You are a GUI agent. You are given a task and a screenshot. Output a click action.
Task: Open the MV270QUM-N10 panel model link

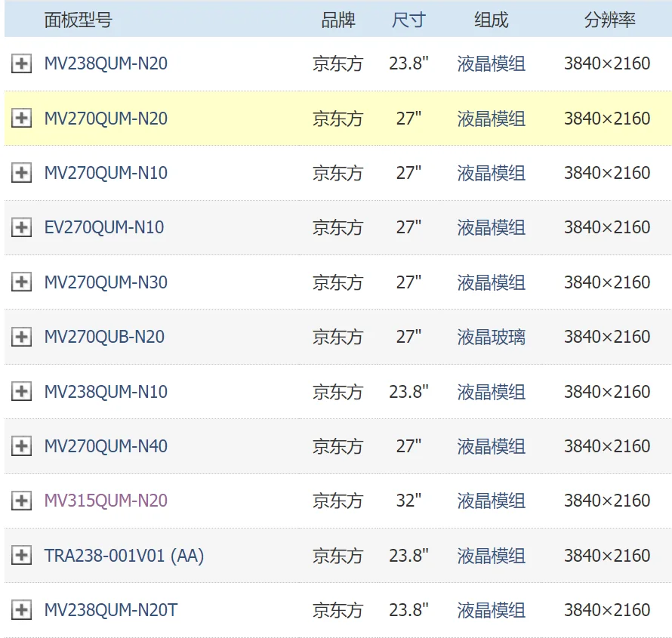point(106,173)
